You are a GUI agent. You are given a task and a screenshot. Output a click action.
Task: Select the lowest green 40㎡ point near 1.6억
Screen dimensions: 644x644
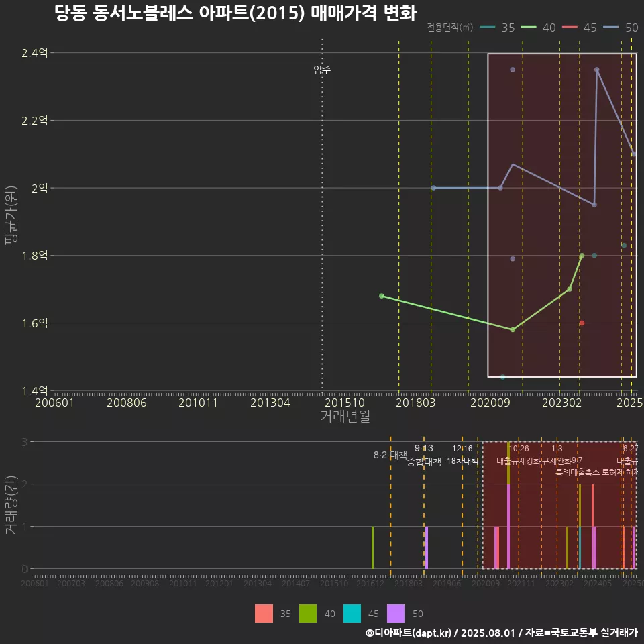[x=513, y=330]
